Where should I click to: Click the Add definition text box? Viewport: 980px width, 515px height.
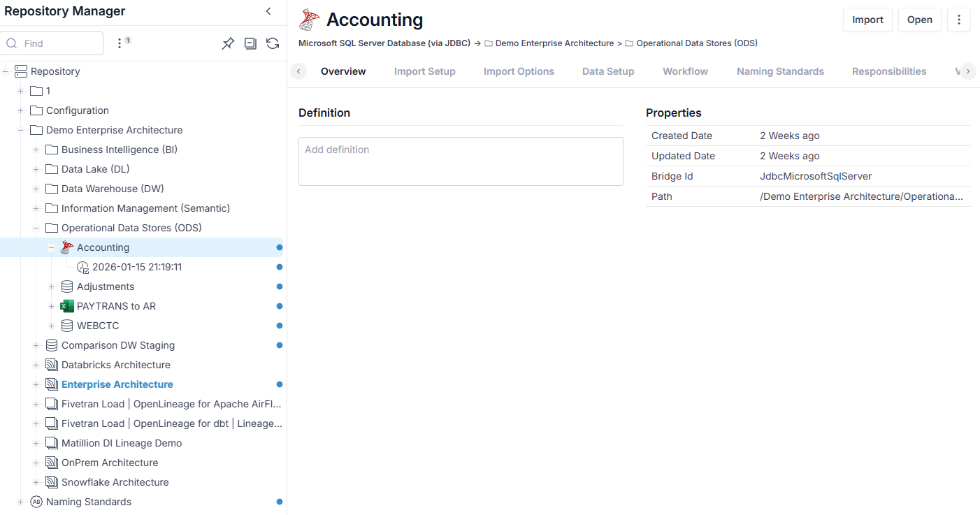pyautogui.click(x=461, y=161)
